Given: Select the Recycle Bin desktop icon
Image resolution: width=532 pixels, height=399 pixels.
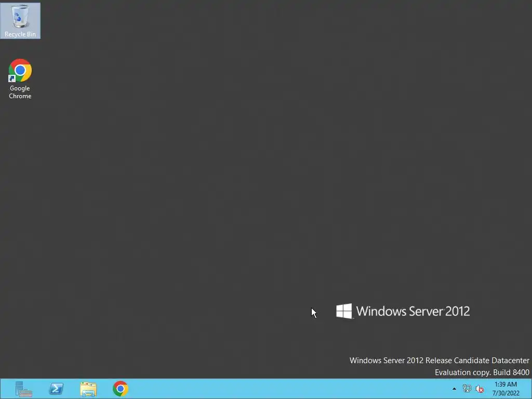Looking at the screenshot, I should tap(20, 20).
